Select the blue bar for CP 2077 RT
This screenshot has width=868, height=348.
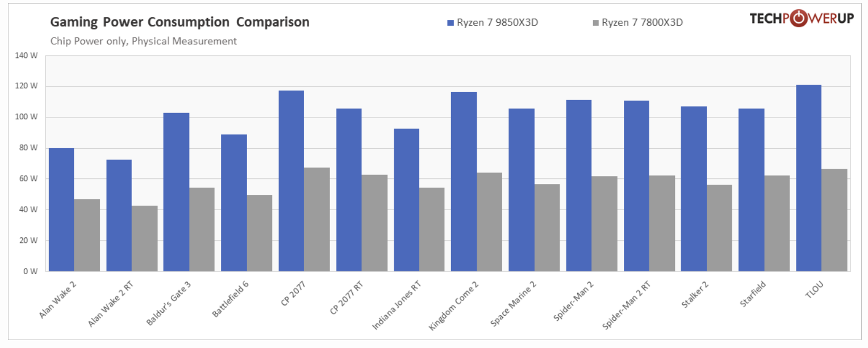click(x=349, y=190)
